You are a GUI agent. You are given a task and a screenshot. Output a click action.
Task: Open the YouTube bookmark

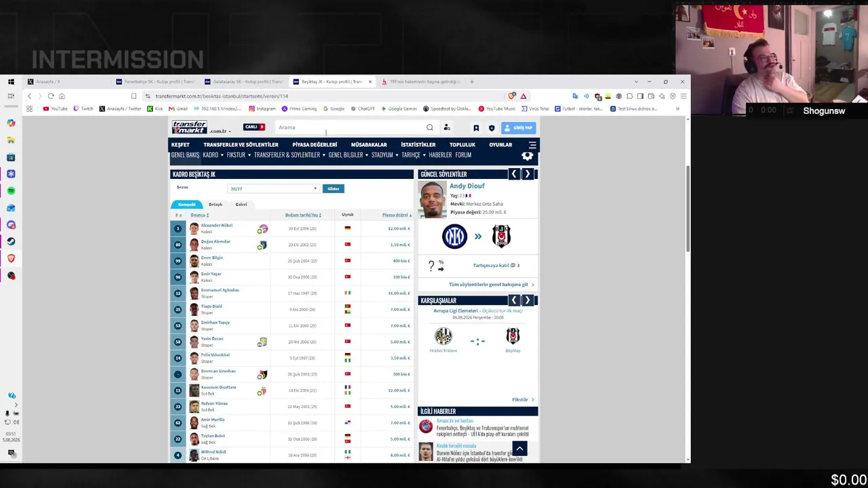pyautogui.click(x=55, y=108)
